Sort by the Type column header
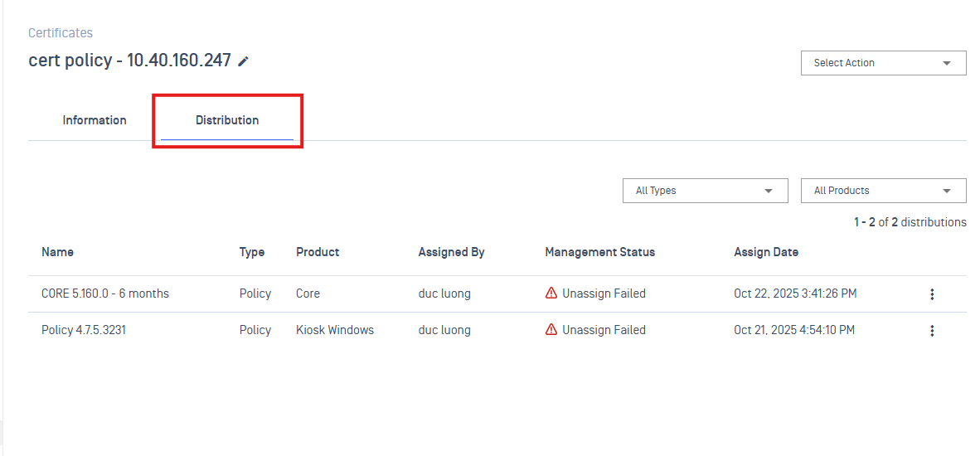 click(x=252, y=252)
